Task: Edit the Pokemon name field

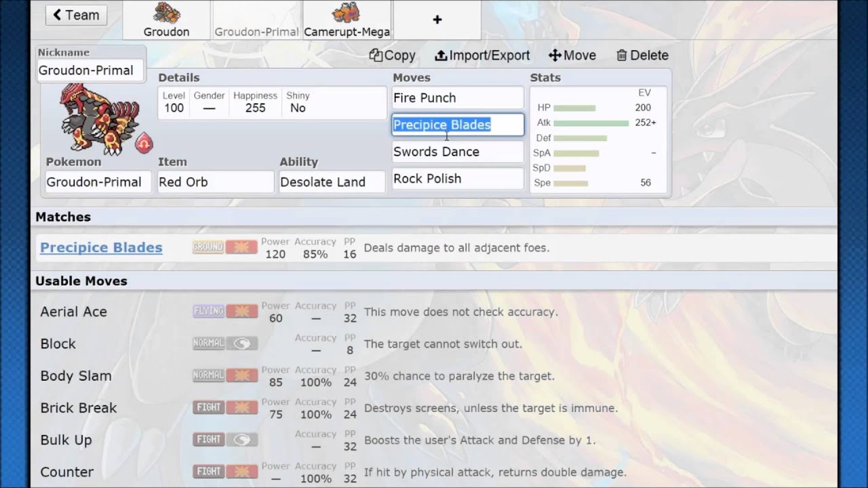Action: pyautogui.click(x=98, y=182)
